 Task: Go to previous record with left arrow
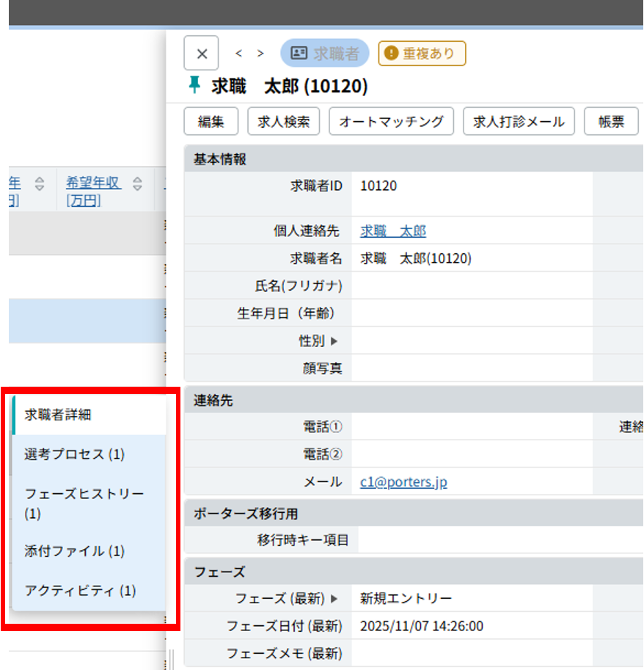pos(239,54)
